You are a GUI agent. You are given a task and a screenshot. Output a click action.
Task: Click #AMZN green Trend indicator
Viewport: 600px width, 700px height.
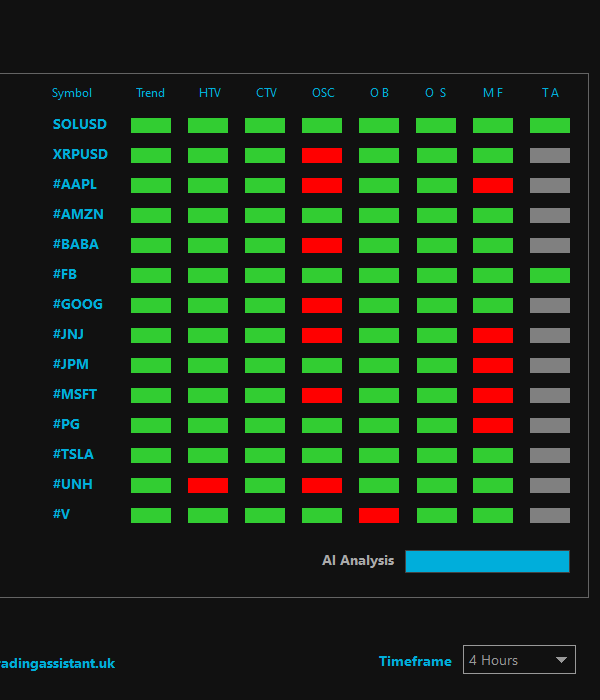coord(151,215)
